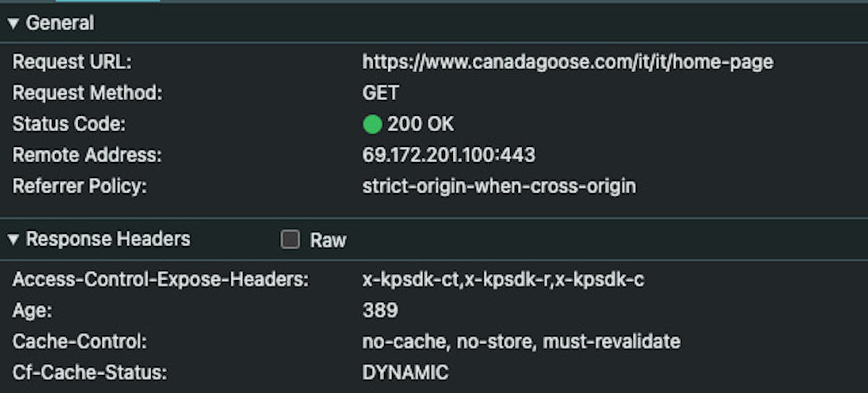Click the GET request method value
868x393 pixels.
pyautogui.click(x=380, y=93)
